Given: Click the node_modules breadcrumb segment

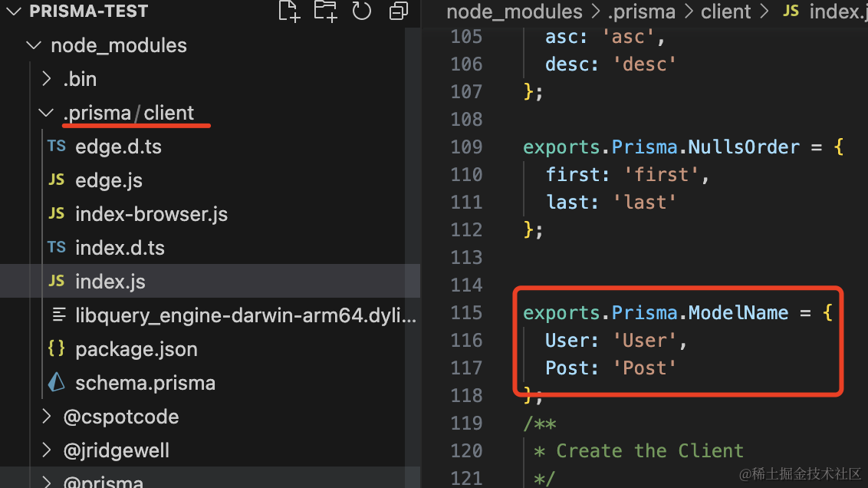Looking at the screenshot, I should pos(514,12).
